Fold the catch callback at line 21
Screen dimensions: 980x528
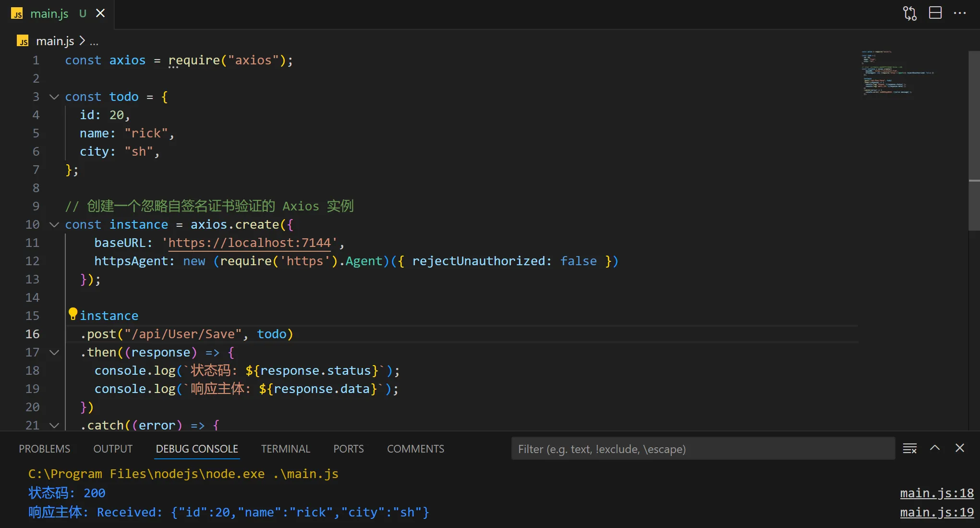(x=54, y=425)
